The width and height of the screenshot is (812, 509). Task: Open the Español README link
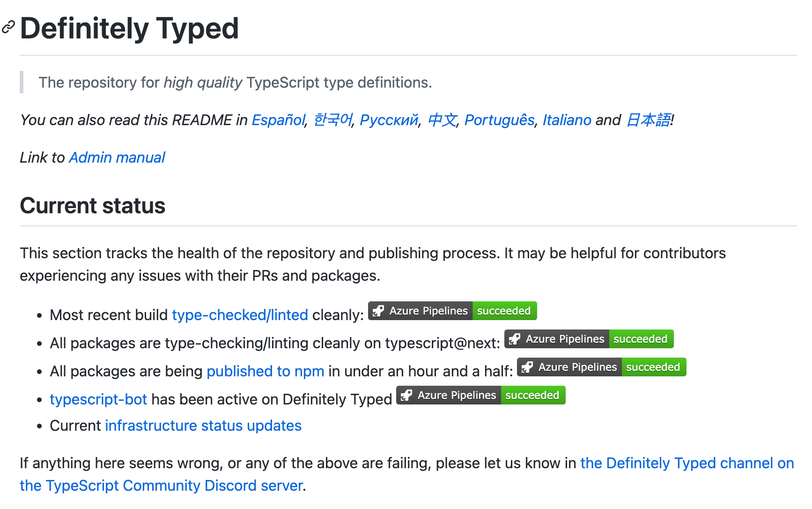[x=278, y=120]
